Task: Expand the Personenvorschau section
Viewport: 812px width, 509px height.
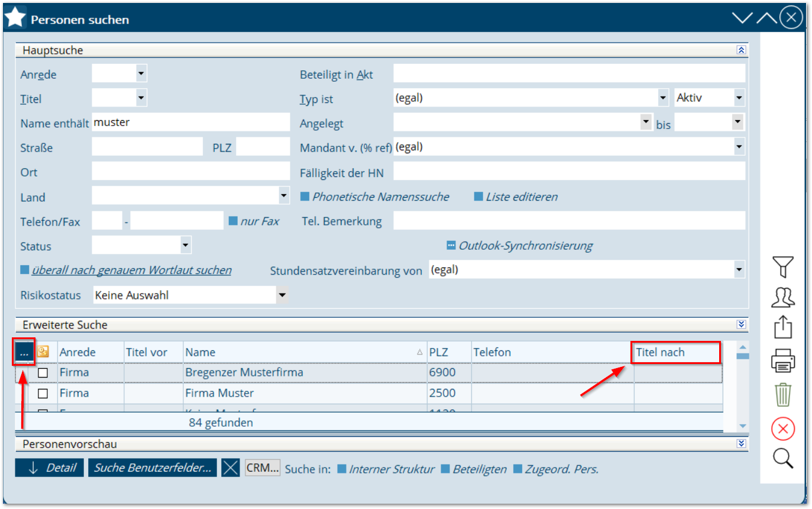Action: pos(741,443)
